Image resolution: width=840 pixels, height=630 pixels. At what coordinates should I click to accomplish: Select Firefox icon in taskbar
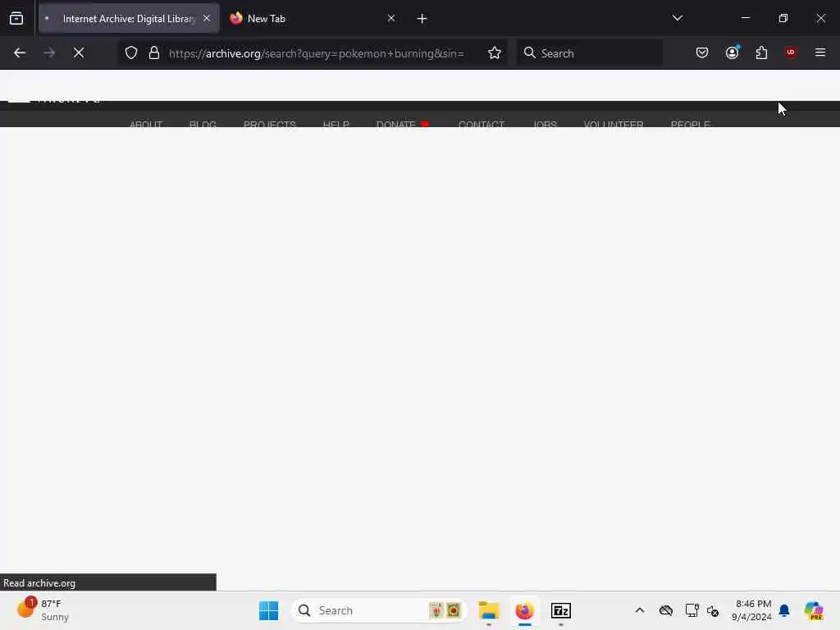click(x=524, y=610)
